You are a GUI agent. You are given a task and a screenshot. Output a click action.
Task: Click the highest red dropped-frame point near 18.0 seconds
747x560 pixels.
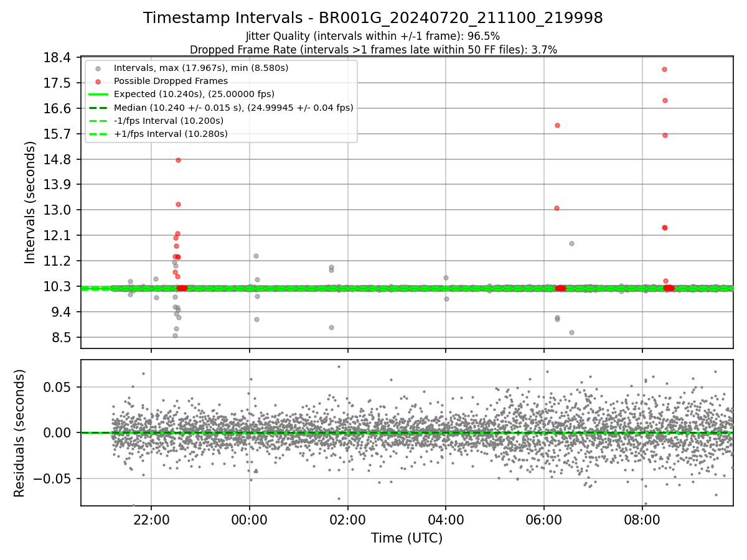coord(664,69)
